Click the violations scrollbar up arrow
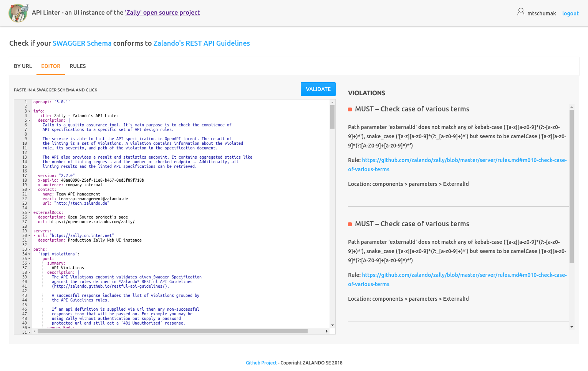 click(x=571, y=108)
